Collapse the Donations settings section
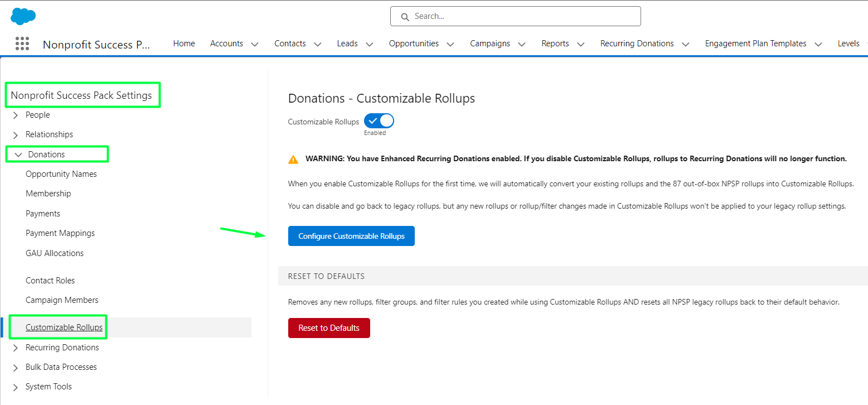 [x=18, y=155]
